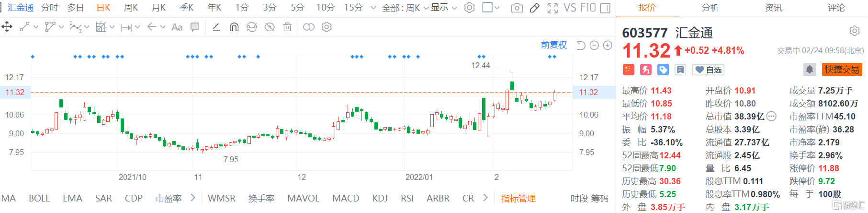Image resolution: width=868 pixels, height=213 pixels.
Task: Enter fullscreen chart mode
Action: 552,8
